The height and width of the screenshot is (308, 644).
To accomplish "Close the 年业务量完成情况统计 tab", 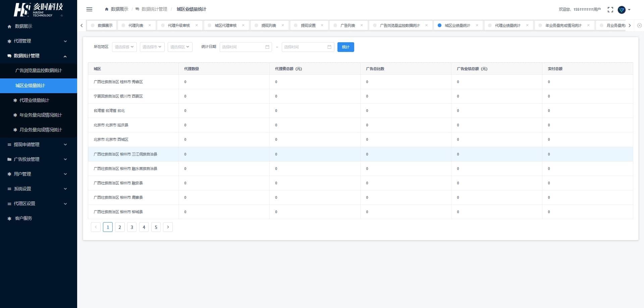I will coord(588,25).
